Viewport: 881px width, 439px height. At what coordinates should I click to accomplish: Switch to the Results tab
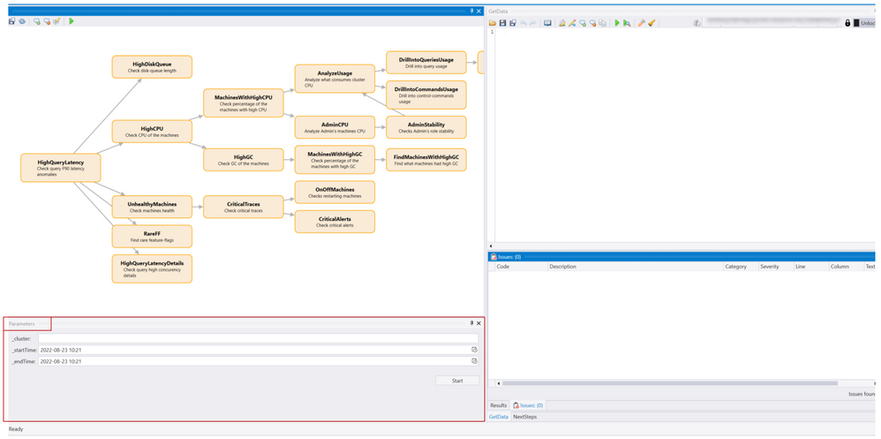pos(498,404)
